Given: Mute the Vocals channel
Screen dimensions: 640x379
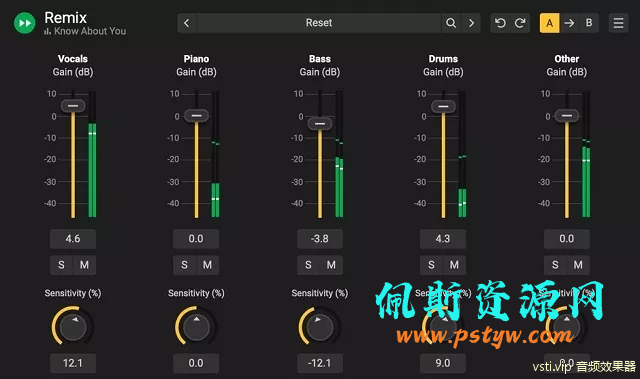Looking at the screenshot, I should (84, 265).
